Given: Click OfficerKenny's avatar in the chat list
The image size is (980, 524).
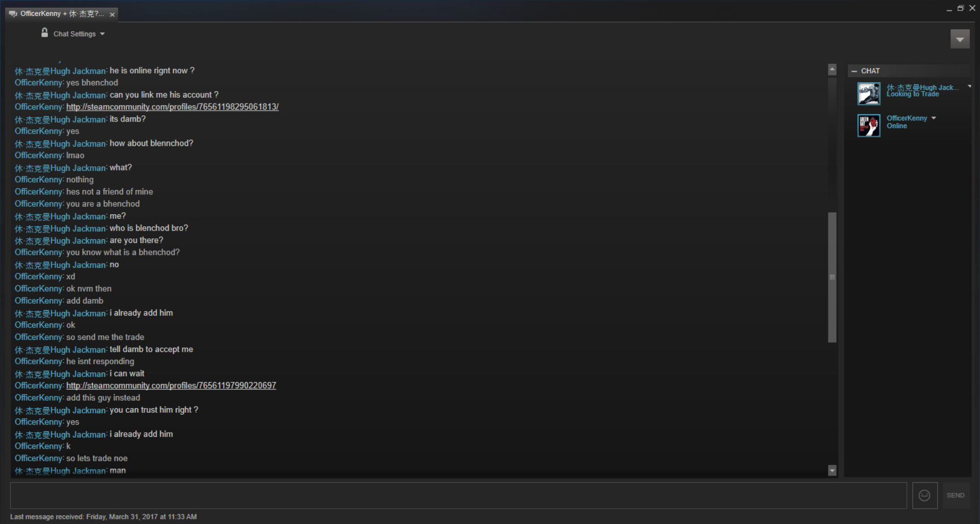Looking at the screenshot, I should [x=869, y=126].
